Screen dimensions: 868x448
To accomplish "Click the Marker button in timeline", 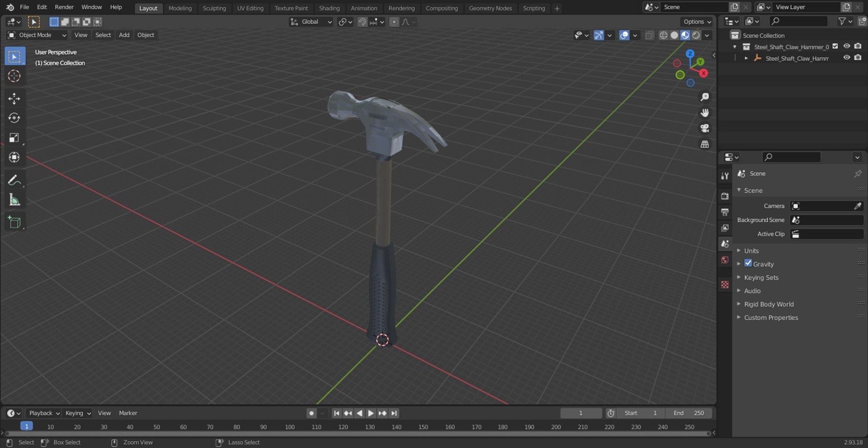I will (128, 413).
